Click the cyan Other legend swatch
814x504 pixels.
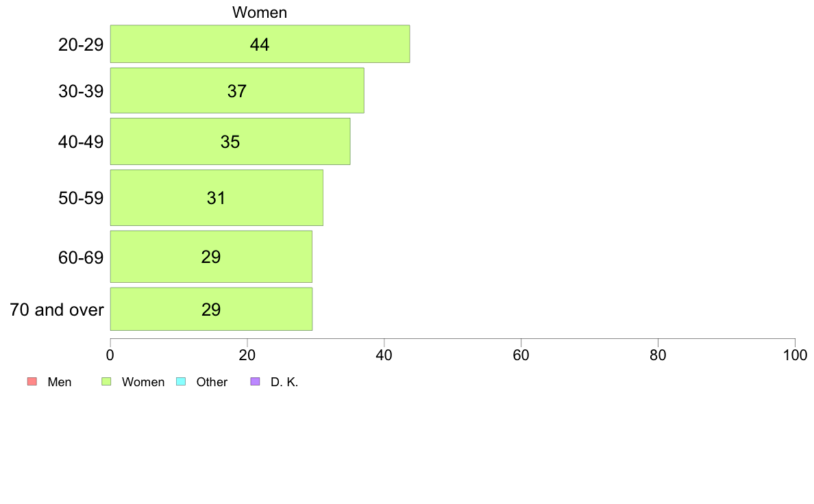(181, 381)
